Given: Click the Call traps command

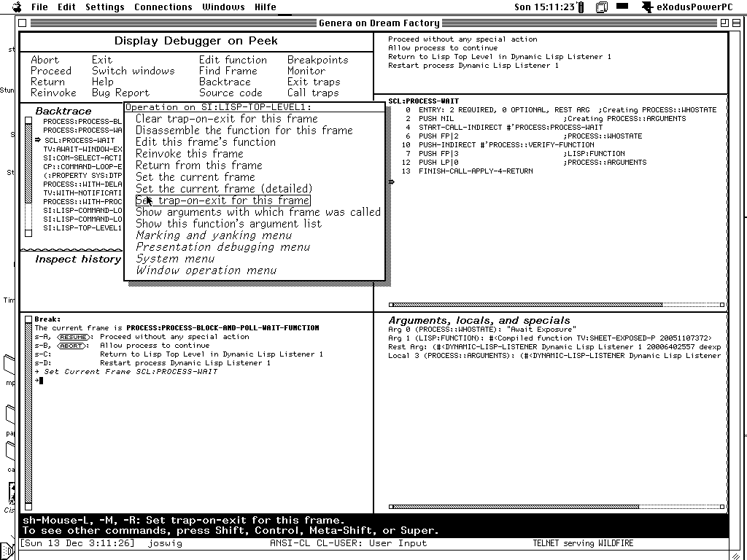Looking at the screenshot, I should tap(313, 93).
